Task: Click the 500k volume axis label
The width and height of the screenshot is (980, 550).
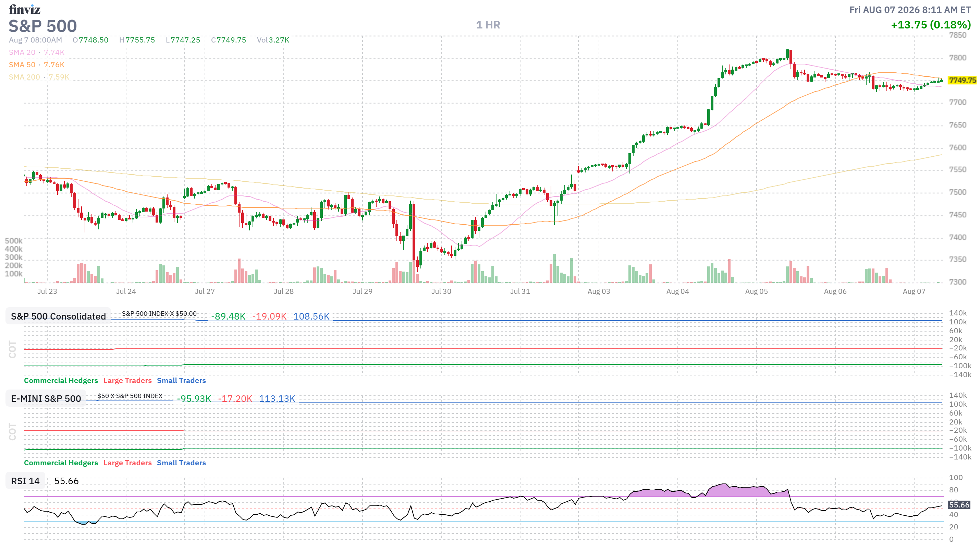Action: coord(13,241)
